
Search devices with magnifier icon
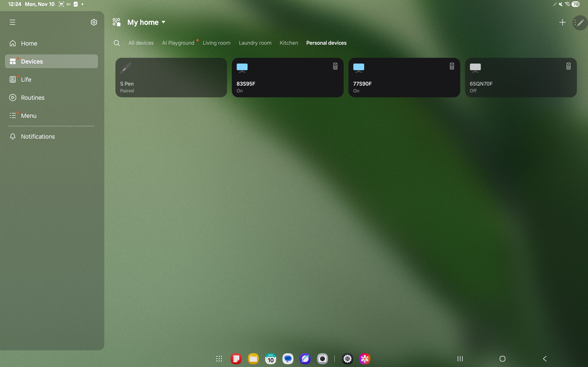tap(117, 43)
